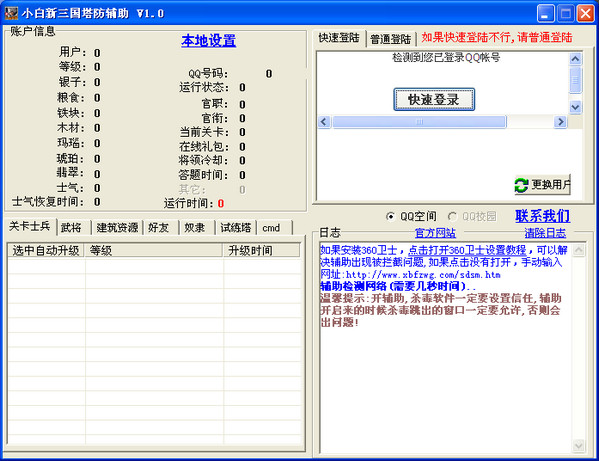Click the login panel scroll up arrow
This screenshot has height=461, width=599.
[x=575, y=59]
